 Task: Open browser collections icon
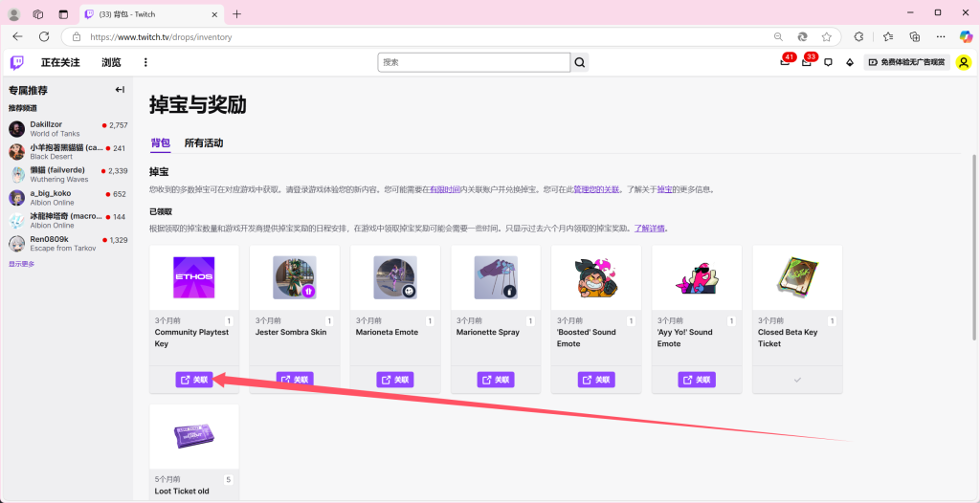915,37
